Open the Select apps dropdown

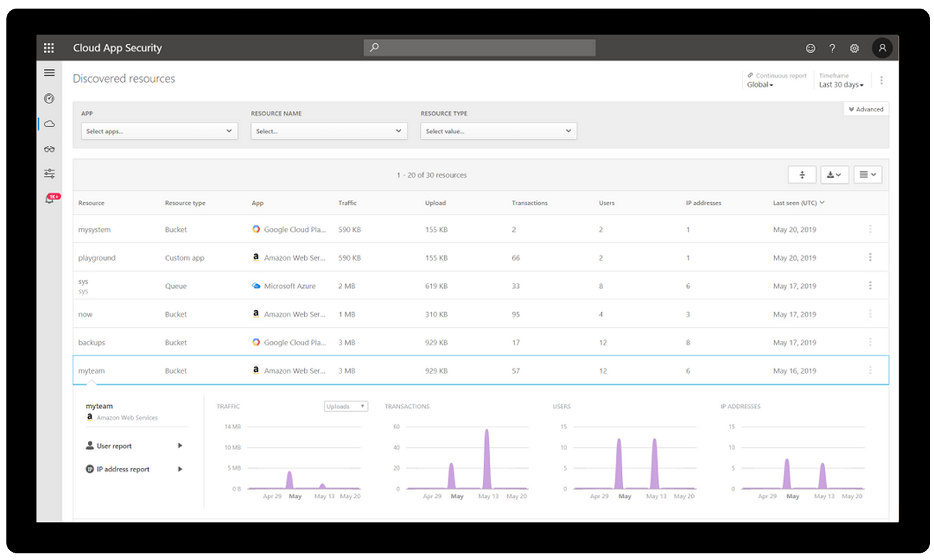pyautogui.click(x=159, y=131)
